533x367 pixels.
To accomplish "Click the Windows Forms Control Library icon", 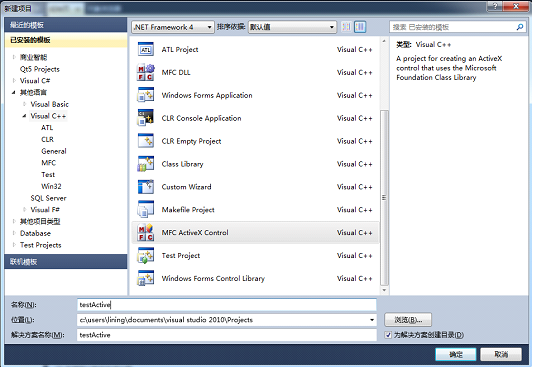I will [x=145, y=278].
